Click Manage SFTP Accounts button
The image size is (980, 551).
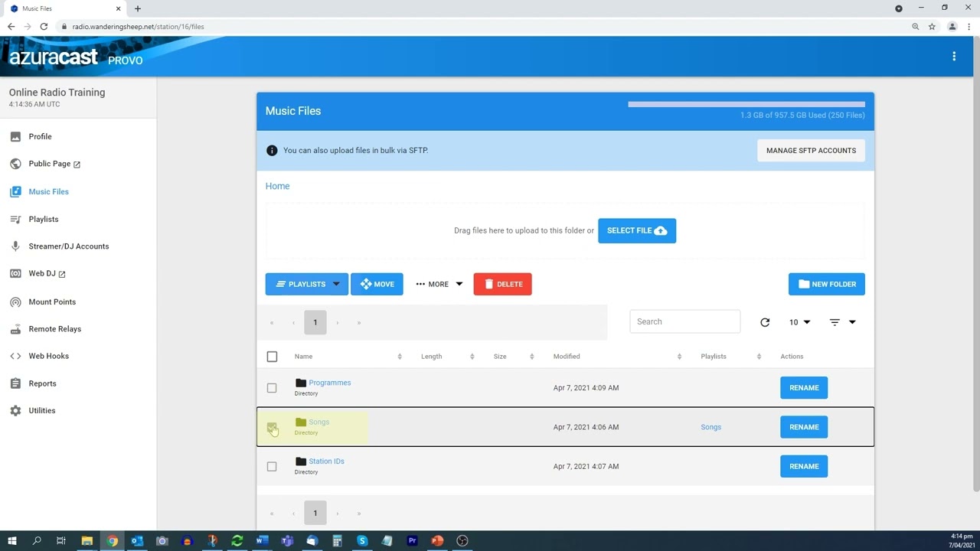(811, 151)
